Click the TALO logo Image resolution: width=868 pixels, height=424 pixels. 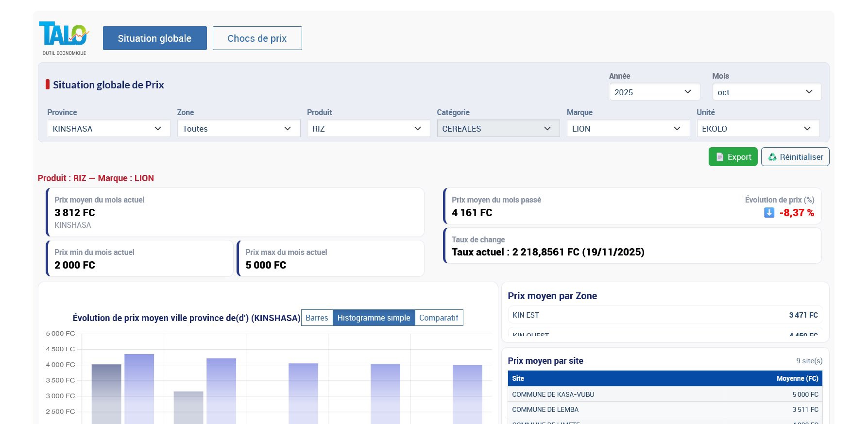(x=64, y=38)
